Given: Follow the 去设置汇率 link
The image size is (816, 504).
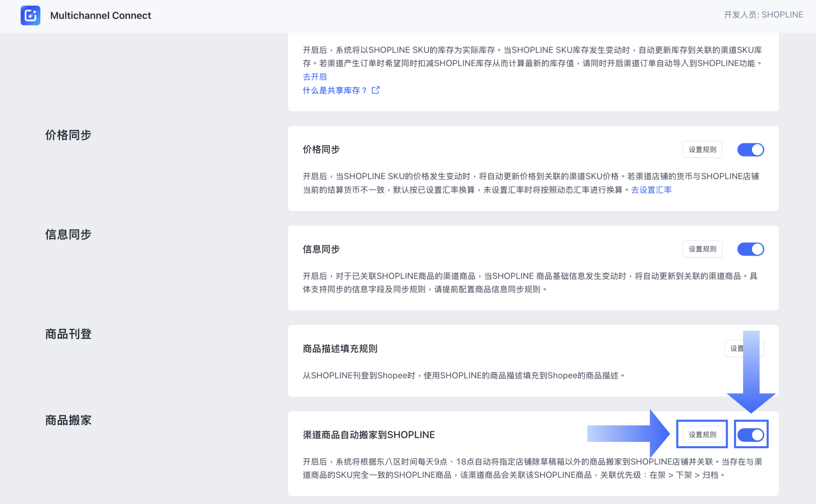Looking at the screenshot, I should click(x=651, y=190).
